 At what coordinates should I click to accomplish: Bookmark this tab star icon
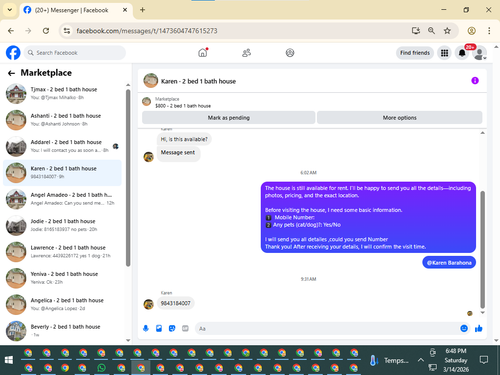[x=447, y=31]
